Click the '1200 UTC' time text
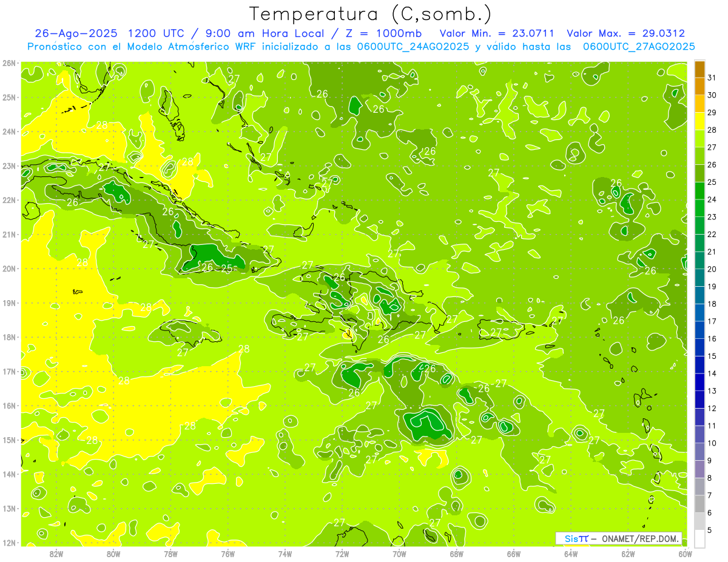 [x=157, y=33]
